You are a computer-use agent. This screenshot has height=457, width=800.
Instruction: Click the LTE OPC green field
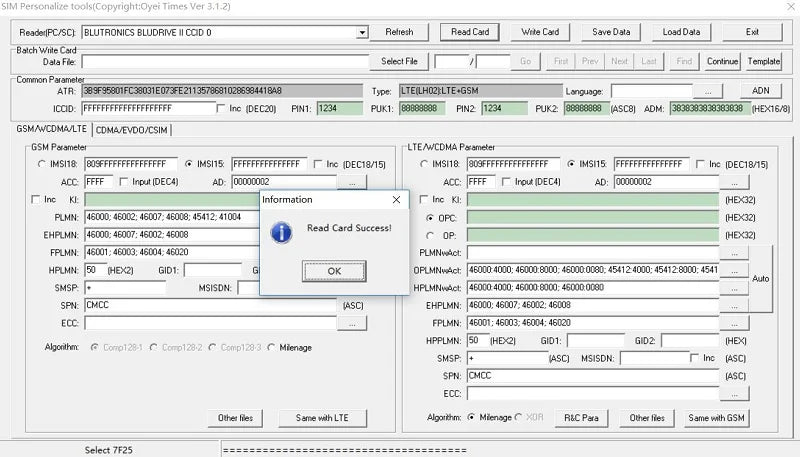click(593, 218)
